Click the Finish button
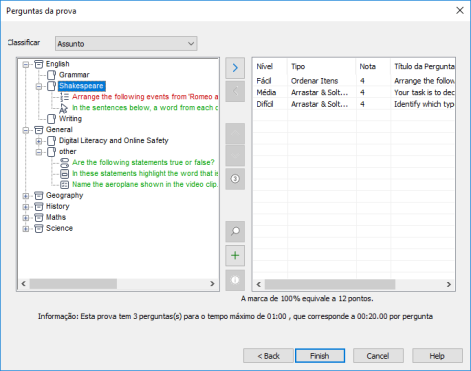 [x=320, y=356]
